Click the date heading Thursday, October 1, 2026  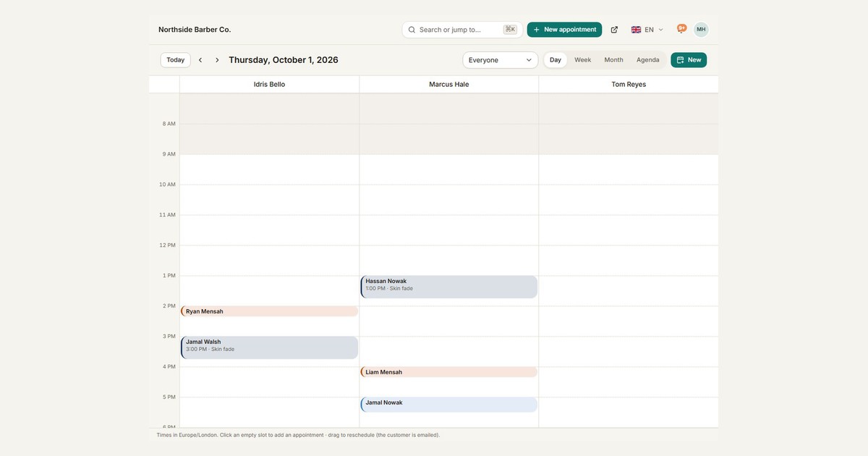[284, 60]
